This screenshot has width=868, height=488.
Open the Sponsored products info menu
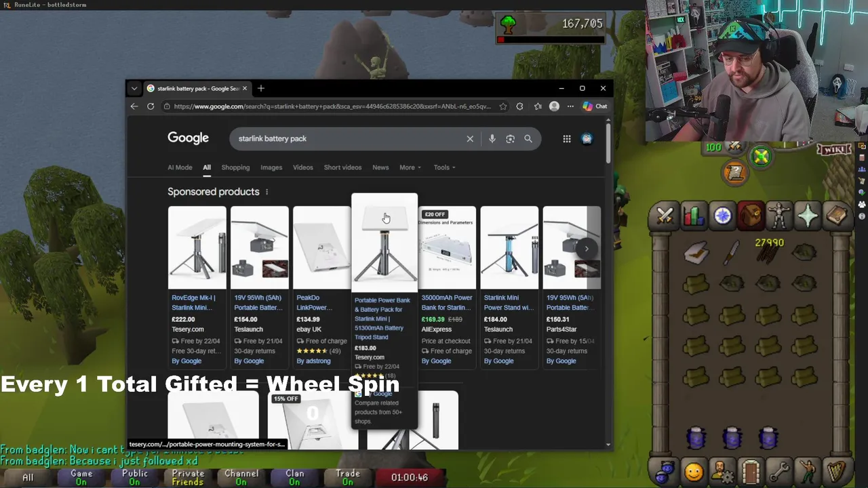[x=267, y=192]
